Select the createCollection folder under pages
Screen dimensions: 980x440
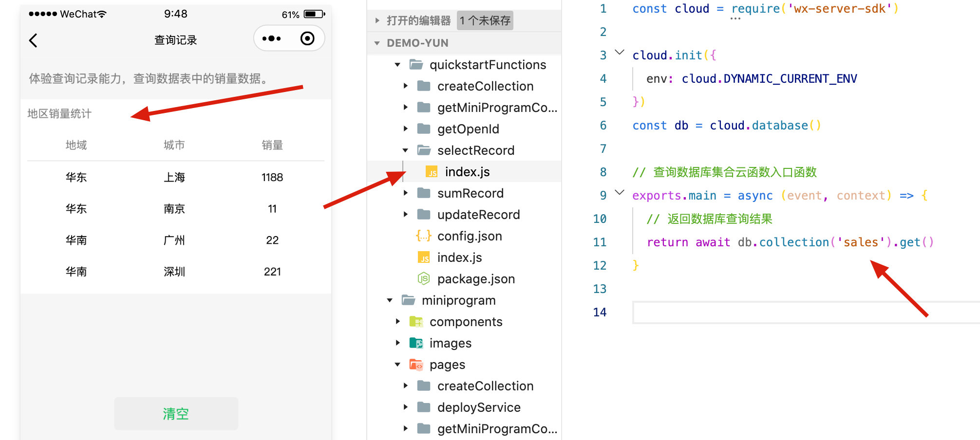[485, 386]
